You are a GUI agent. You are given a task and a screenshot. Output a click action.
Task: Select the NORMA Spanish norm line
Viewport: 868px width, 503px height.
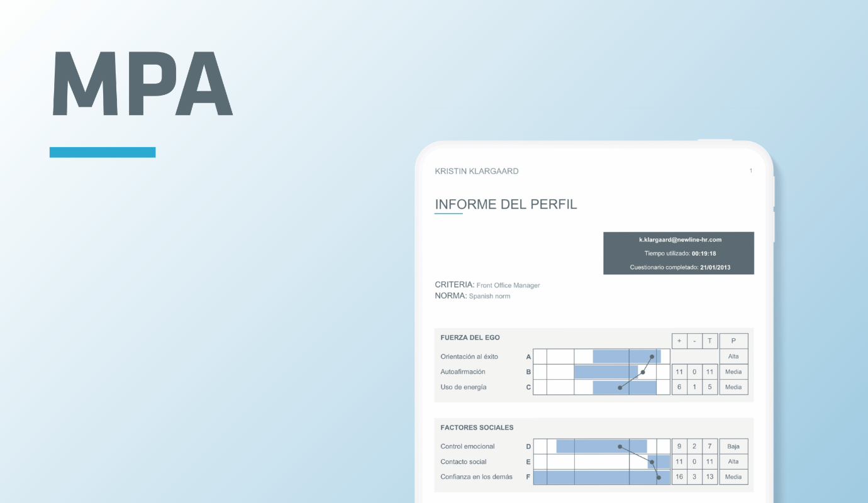[472, 296]
